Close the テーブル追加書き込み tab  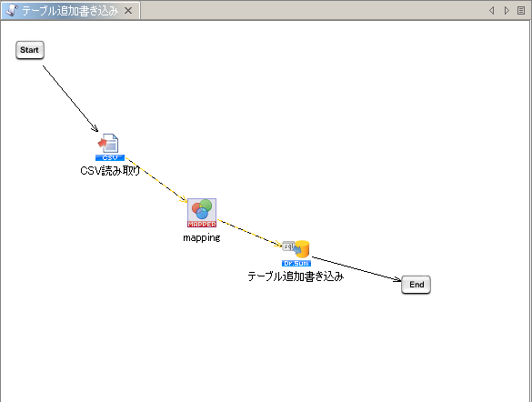[x=128, y=11]
